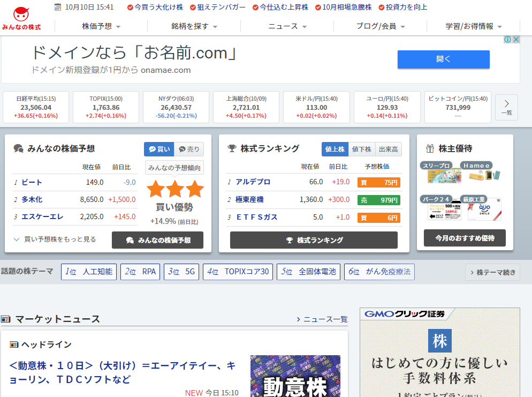Expand the 銘柄を探す dropdown
The height and width of the screenshot is (397, 532).
pos(194,26)
